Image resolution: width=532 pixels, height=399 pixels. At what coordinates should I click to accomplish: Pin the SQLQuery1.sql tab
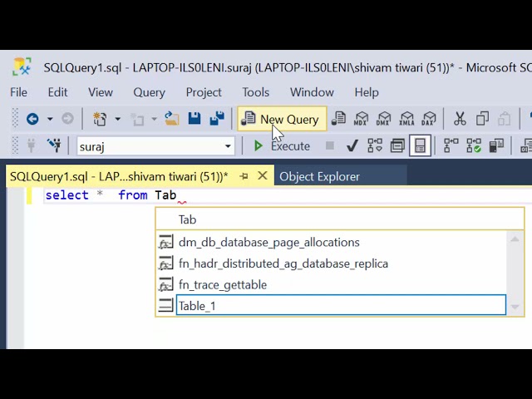[244, 176]
